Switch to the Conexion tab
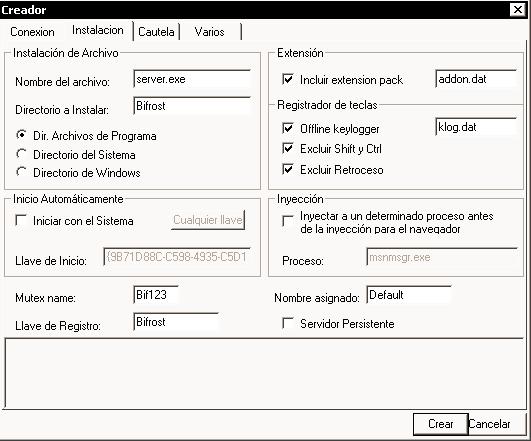 [32, 32]
